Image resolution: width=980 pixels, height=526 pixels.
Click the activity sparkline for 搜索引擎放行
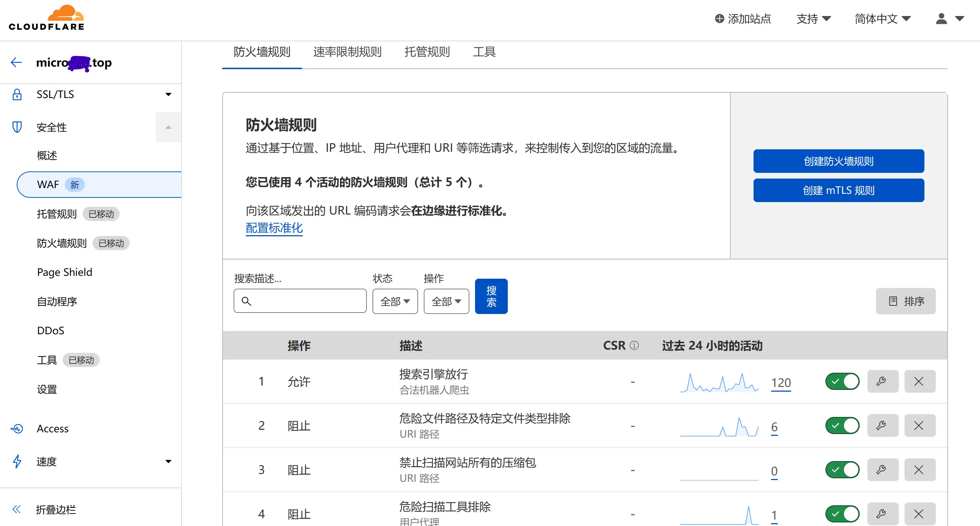pos(719,382)
